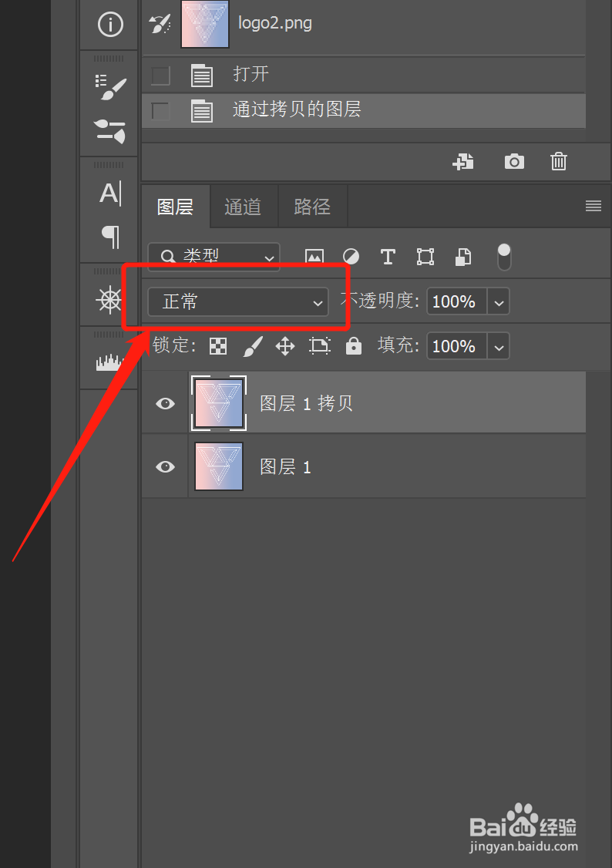Open the Info panel icon
Image resolution: width=612 pixels, height=868 pixels.
110,25
